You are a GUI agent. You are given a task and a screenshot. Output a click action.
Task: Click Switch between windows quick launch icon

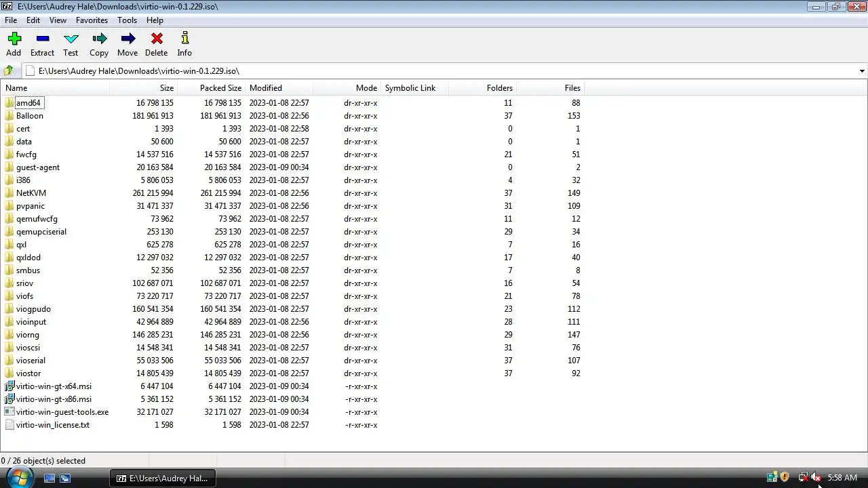click(x=65, y=478)
